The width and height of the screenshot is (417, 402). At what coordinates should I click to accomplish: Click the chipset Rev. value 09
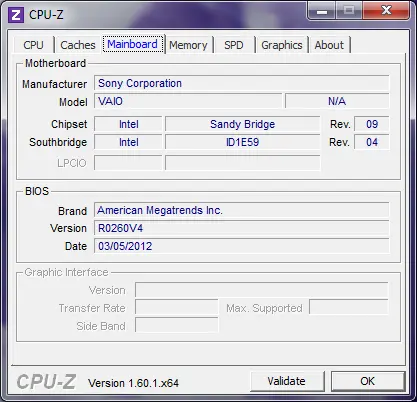coord(372,124)
